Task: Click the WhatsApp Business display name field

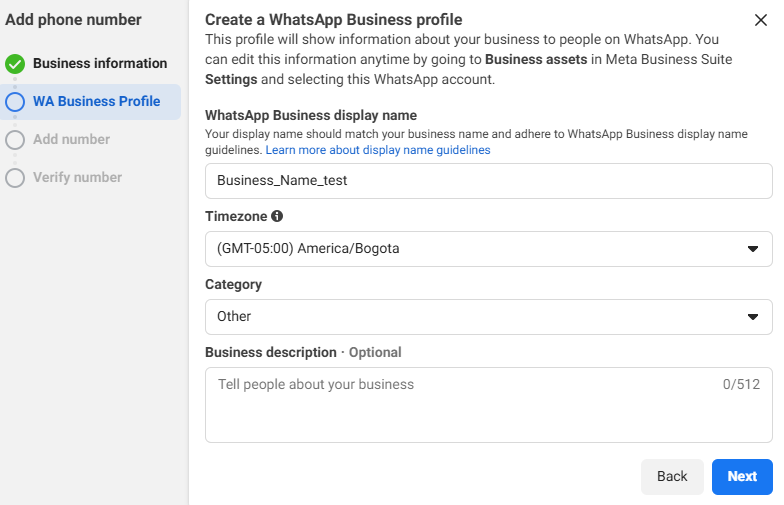Action: (x=488, y=180)
